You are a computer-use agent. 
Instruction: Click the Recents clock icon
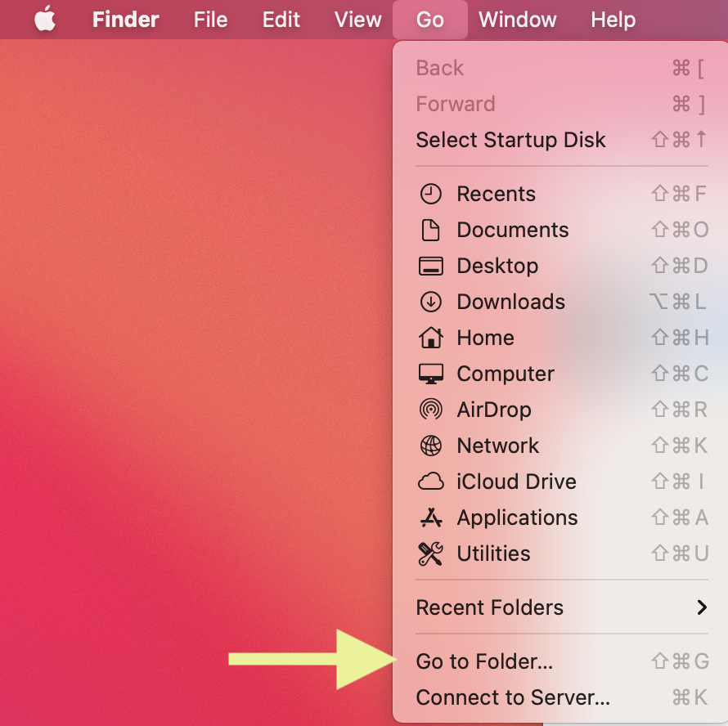[x=431, y=194]
